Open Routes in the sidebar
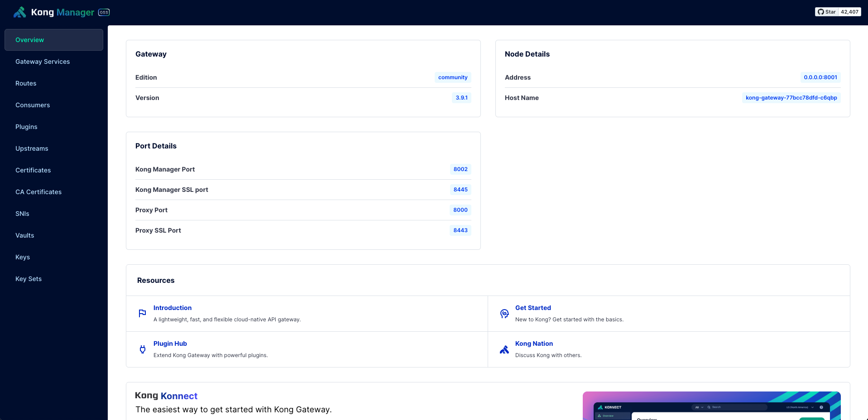The width and height of the screenshot is (868, 420). (54, 83)
